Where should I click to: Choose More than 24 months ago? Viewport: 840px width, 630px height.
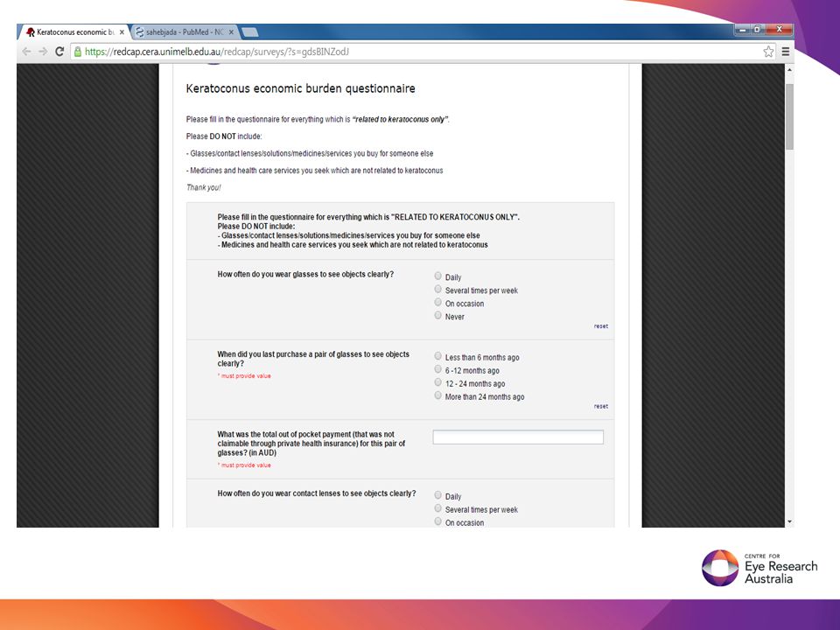[437, 395]
